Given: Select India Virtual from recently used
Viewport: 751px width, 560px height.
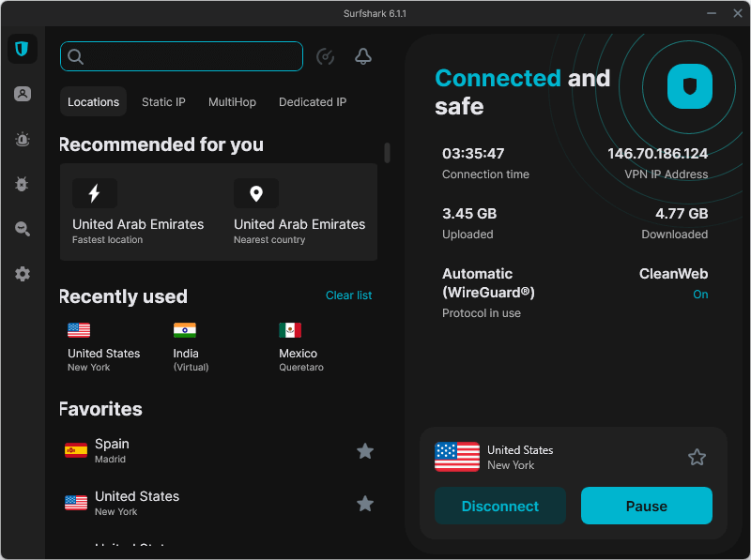Looking at the screenshot, I should [x=185, y=347].
